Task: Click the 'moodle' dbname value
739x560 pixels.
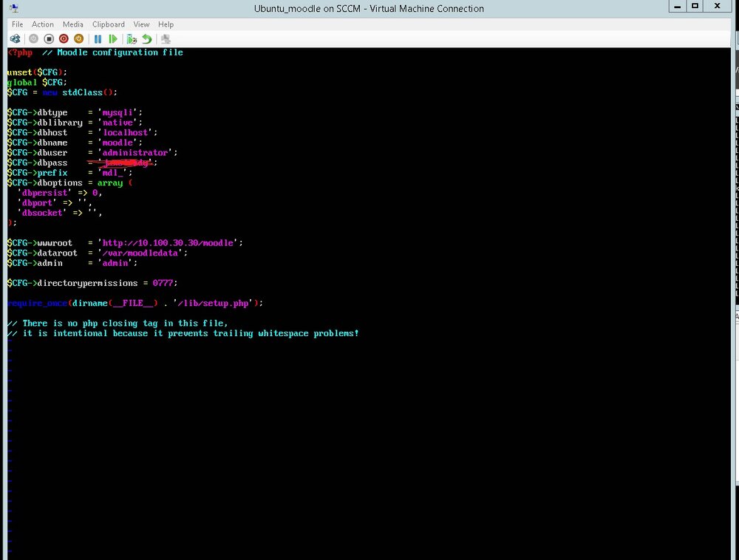Action: pyautogui.click(x=118, y=143)
